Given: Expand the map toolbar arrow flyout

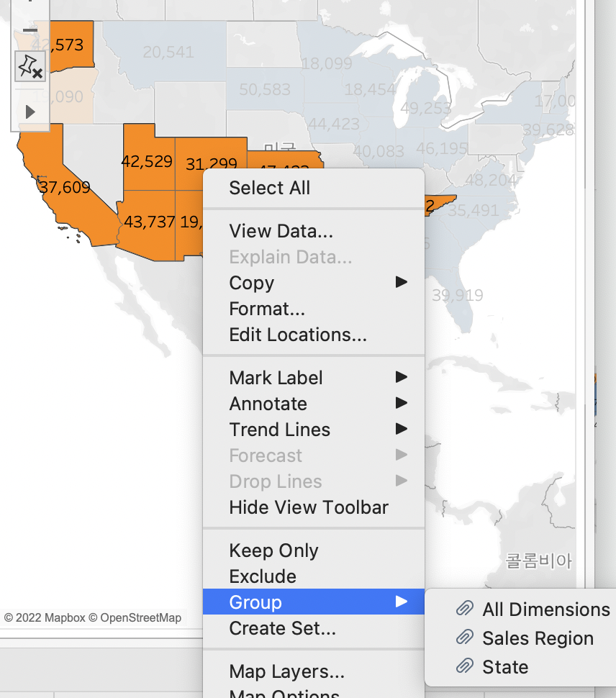Looking at the screenshot, I should [x=30, y=112].
